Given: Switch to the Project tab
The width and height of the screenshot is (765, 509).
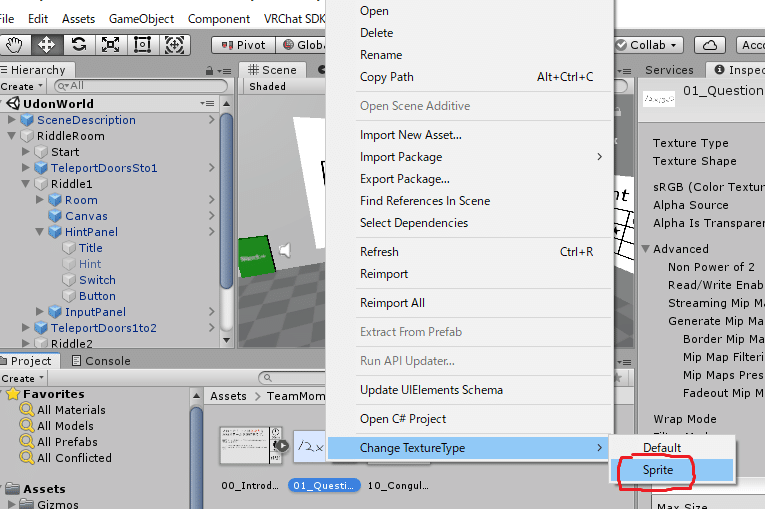Looking at the screenshot, I should [x=29, y=361].
